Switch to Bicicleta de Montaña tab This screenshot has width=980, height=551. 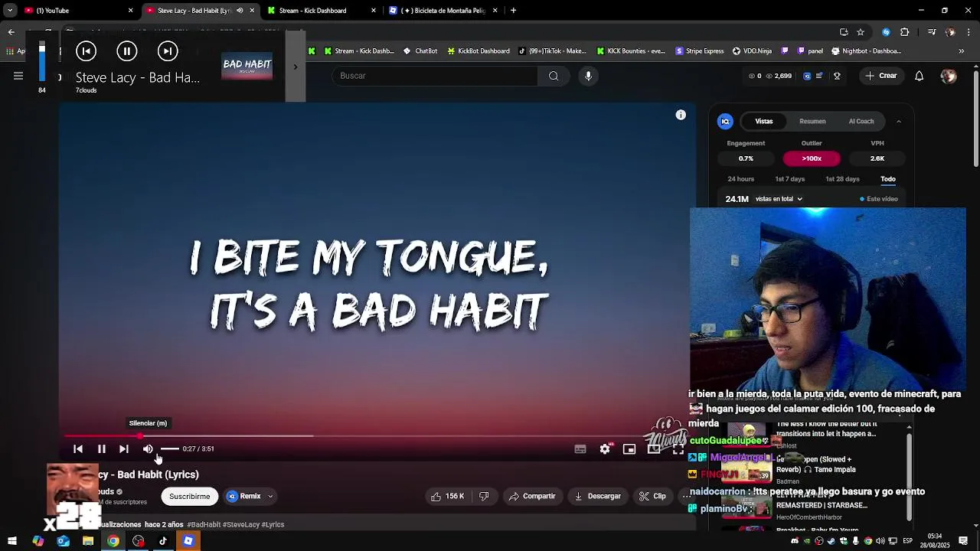pyautogui.click(x=443, y=11)
